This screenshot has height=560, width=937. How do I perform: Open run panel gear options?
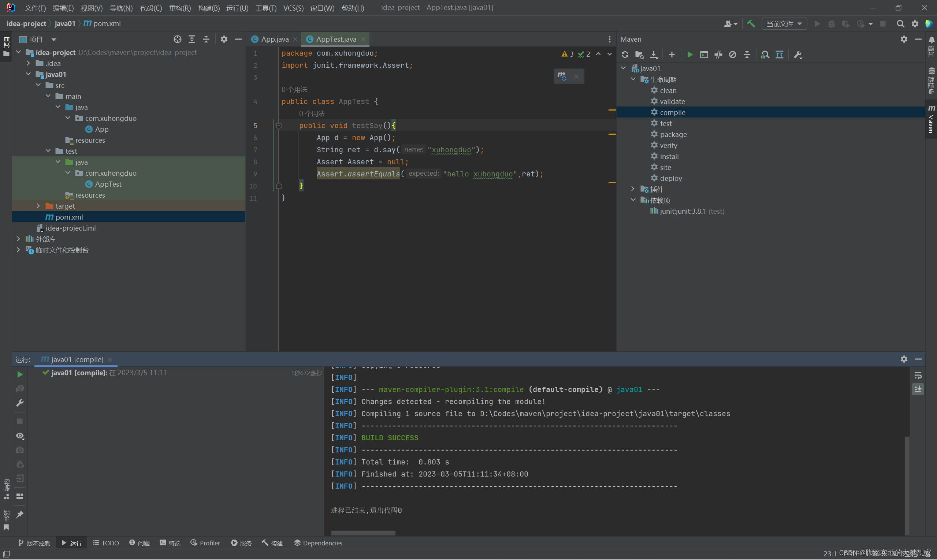(x=904, y=359)
